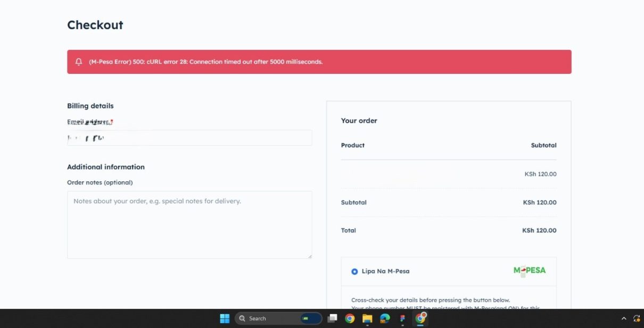Click the Email address input field
The width and height of the screenshot is (644, 328).
point(189,138)
